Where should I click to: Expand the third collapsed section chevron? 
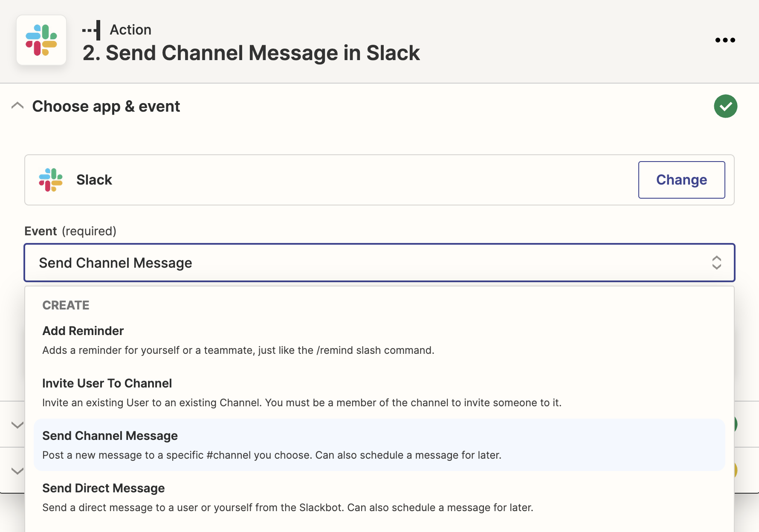tap(17, 471)
